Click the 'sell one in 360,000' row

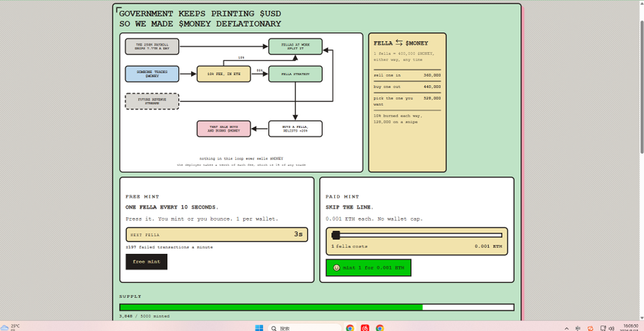click(x=407, y=75)
